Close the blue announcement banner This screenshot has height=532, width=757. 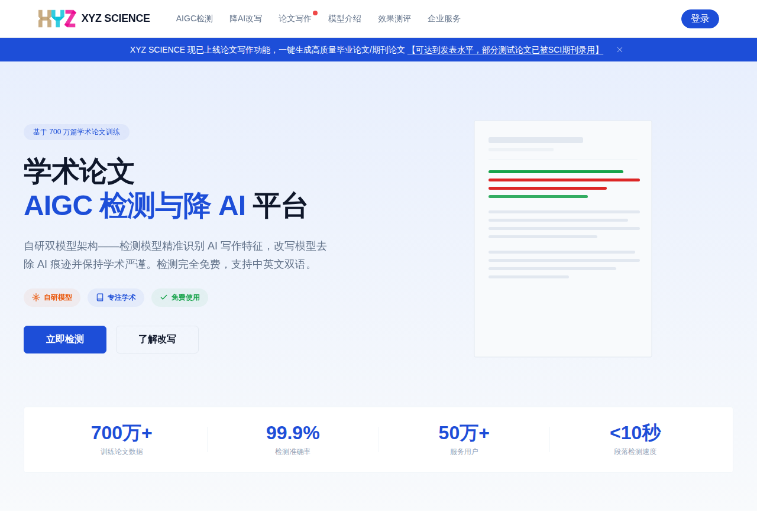[620, 50]
